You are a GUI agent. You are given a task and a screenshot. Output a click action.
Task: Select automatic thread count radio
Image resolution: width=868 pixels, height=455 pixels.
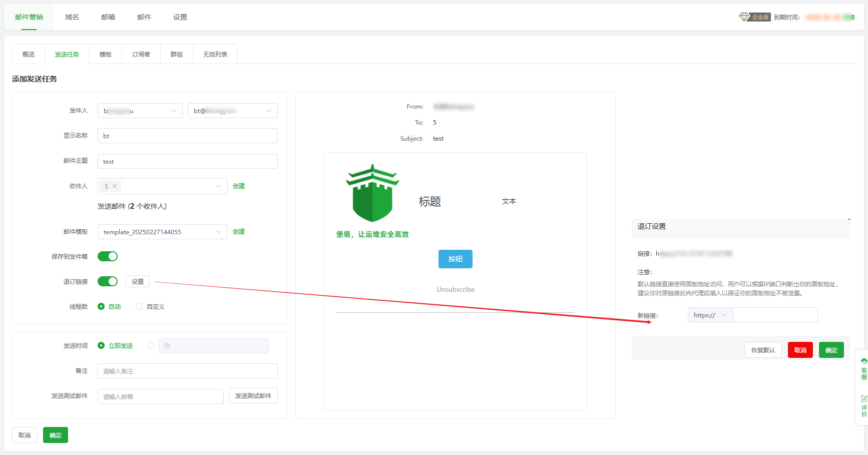point(101,306)
